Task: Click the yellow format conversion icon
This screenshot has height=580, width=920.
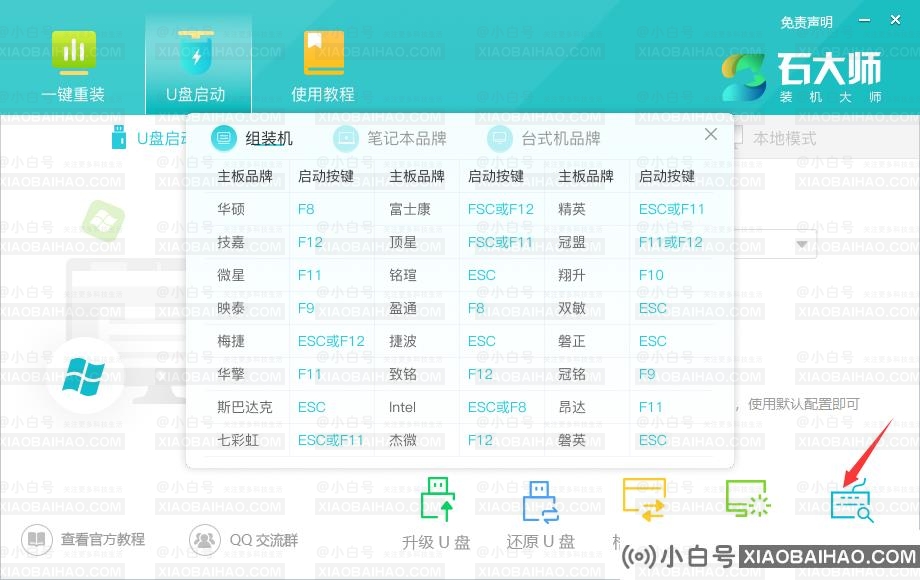Action: 644,500
